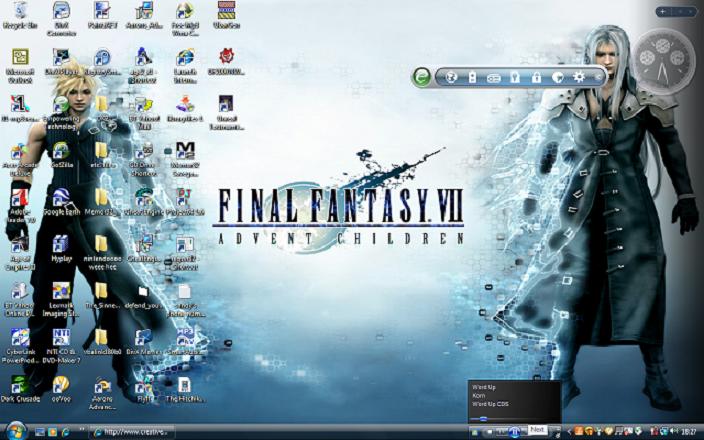Image resolution: width=704 pixels, height=440 pixels.
Task: Click the media player play/pause taskbar button
Action: click(515, 432)
